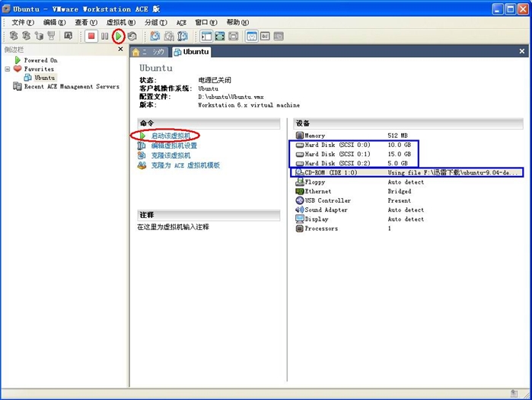The width and height of the screenshot is (532, 400).
Task: Switch to Full Screen toolbar icon
Action: [219, 36]
